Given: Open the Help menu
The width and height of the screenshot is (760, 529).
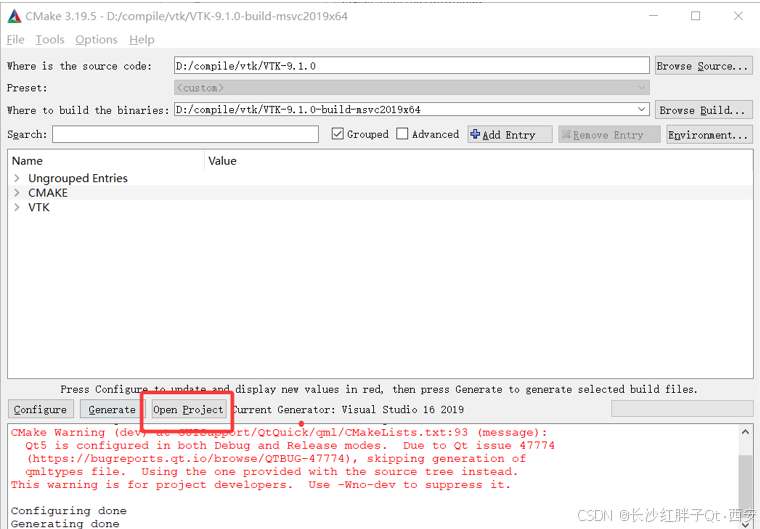Looking at the screenshot, I should point(142,40).
